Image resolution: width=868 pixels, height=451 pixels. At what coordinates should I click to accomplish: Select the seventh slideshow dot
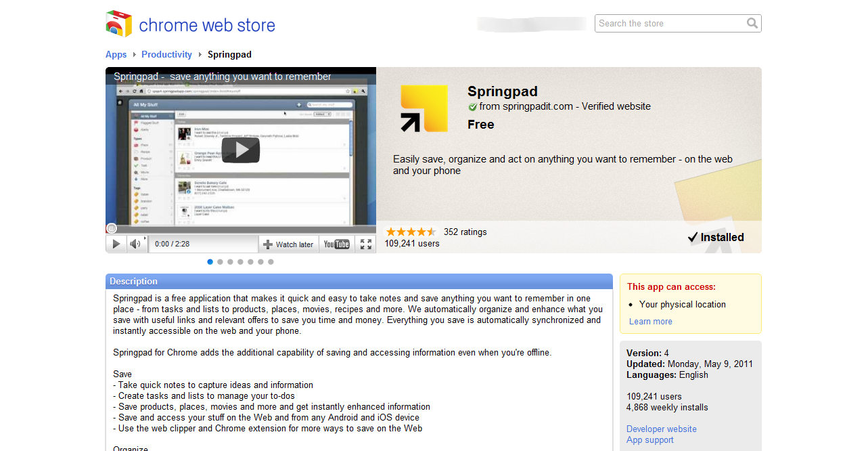pos(271,261)
